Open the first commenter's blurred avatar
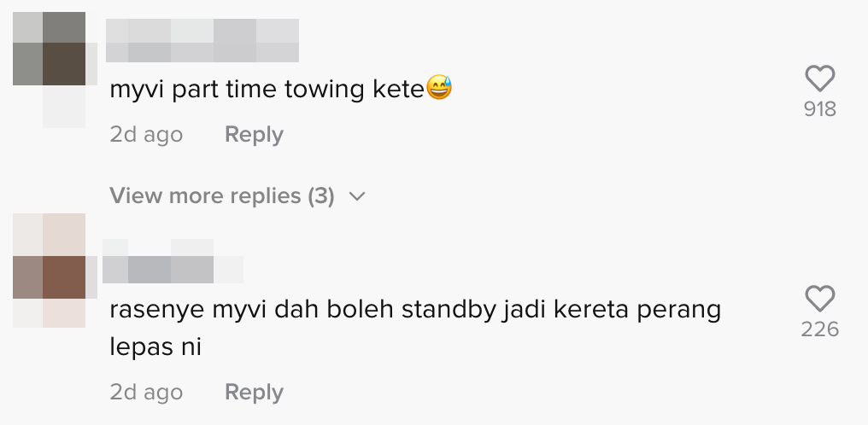Image resolution: width=868 pixels, height=425 pixels. pos(55,70)
